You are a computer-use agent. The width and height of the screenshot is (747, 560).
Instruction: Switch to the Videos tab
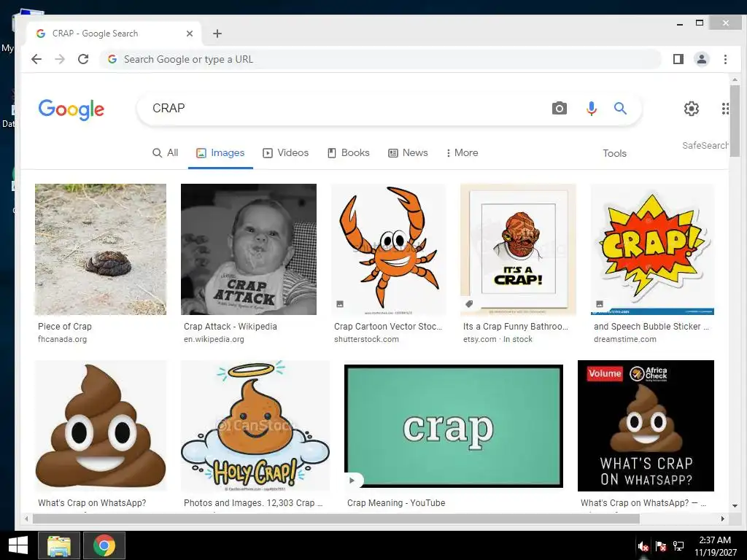[x=286, y=153]
